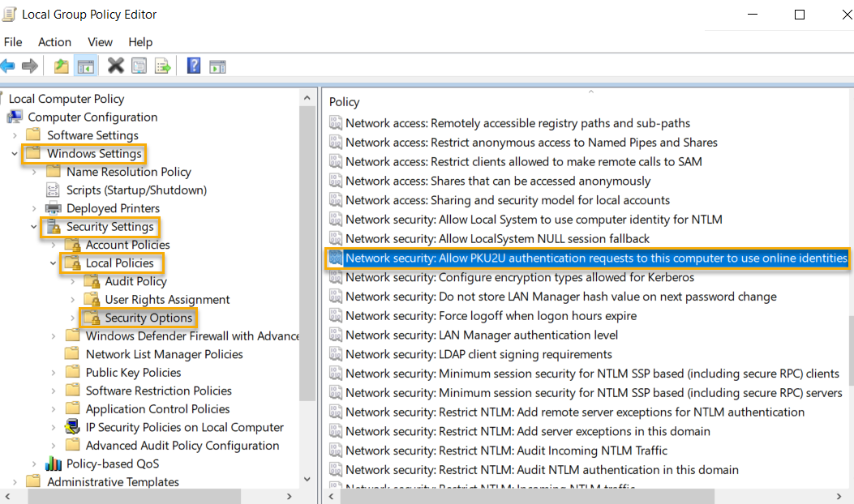854x504 pixels.
Task: Expand the Account Policies node
Action: pyautogui.click(x=54, y=244)
